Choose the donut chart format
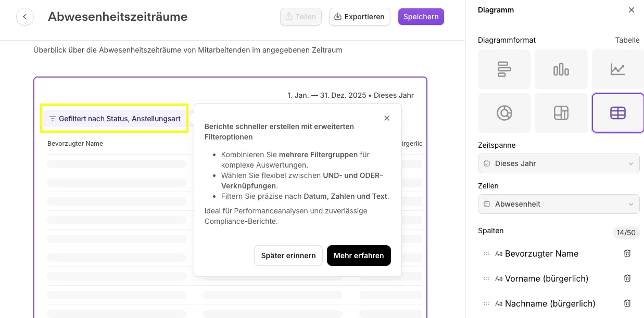 pos(504,113)
